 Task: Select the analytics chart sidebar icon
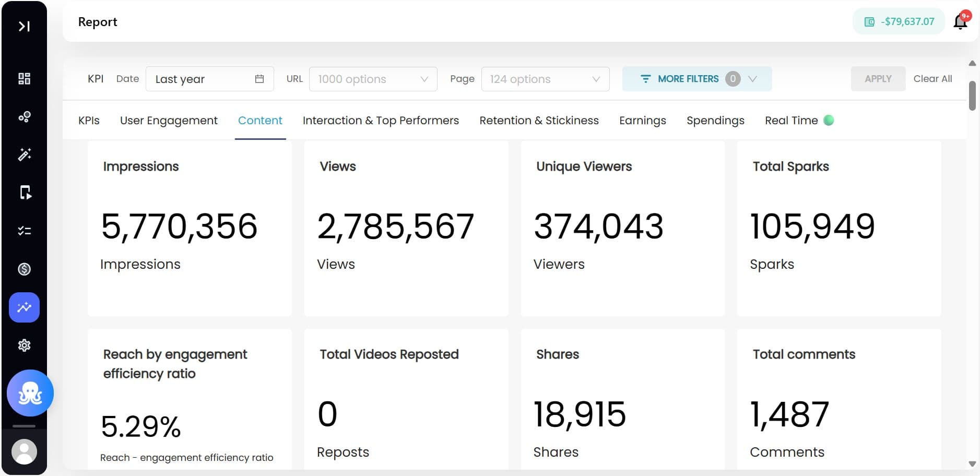coord(24,307)
